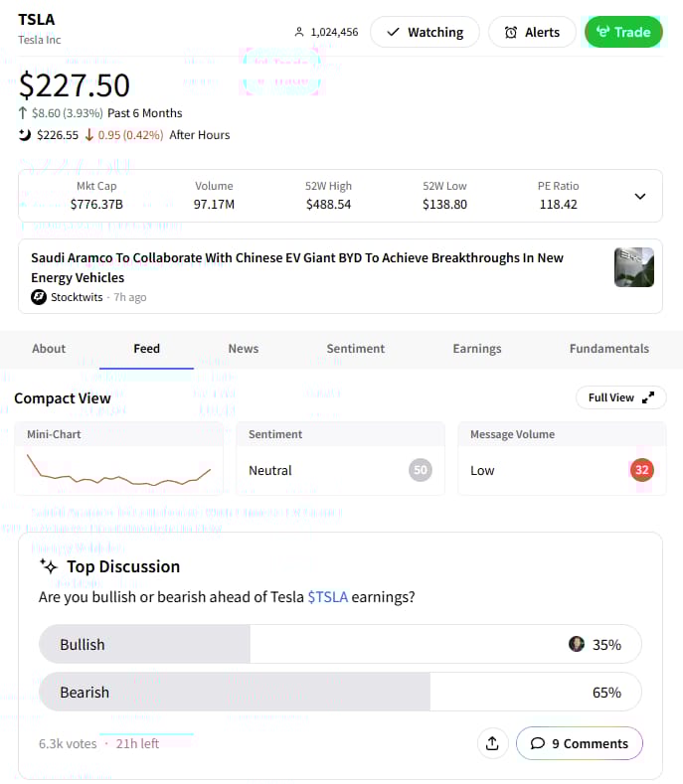
Task: Click the share upload icon in Top Discussion
Action: coord(492,743)
